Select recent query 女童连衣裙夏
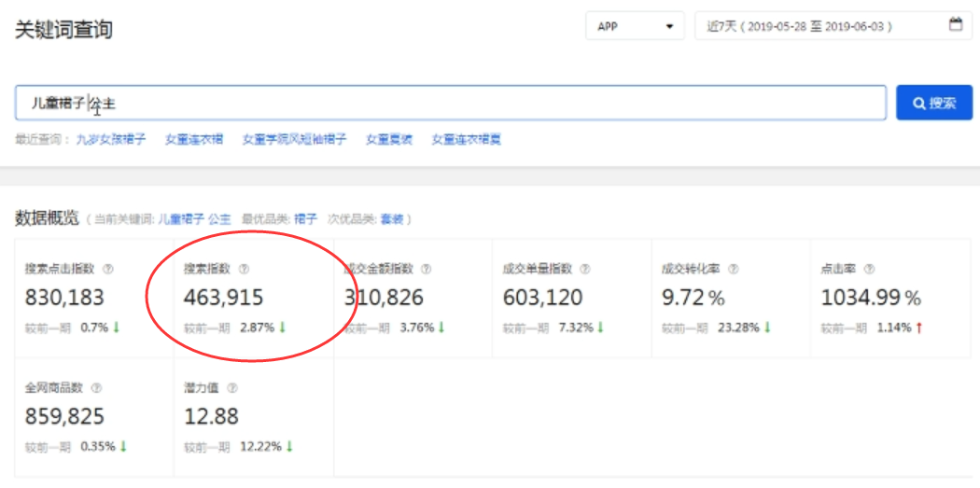This screenshot has width=980, height=488. (x=467, y=139)
